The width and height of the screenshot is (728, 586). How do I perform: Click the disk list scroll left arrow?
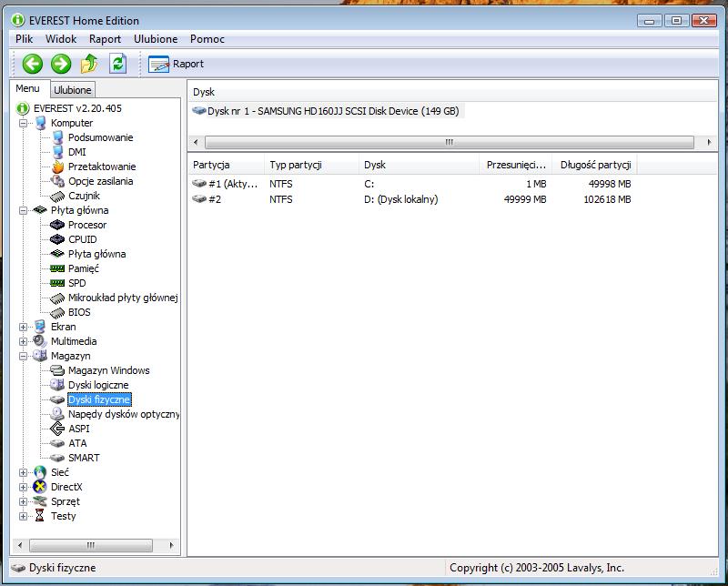tap(196, 142)
